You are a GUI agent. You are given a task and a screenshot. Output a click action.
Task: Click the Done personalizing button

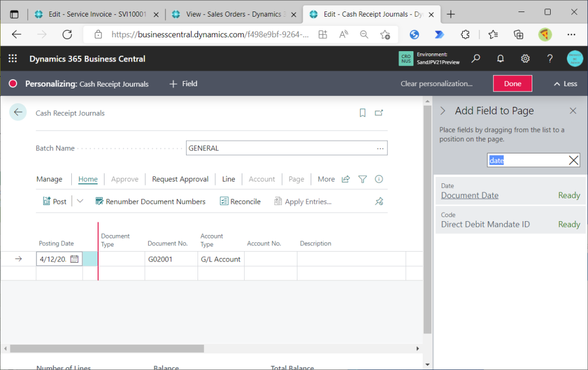512,83
